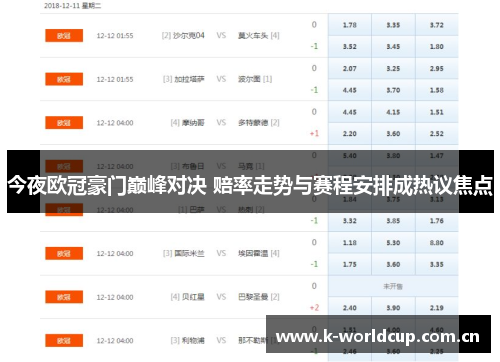Viewport: 500px width, 362px height.
Task: Pick +2 handicap odds 2.19 in 贝红星 match
Action: 437,308
